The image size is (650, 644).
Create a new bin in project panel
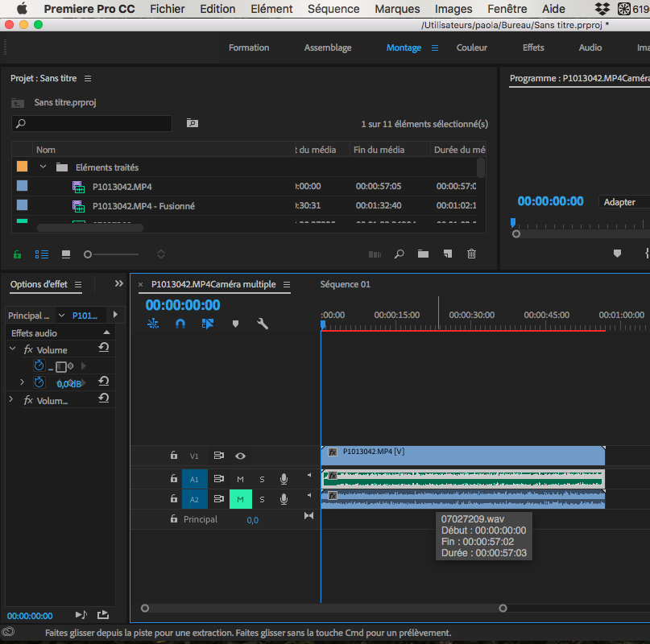pos(423,254)
